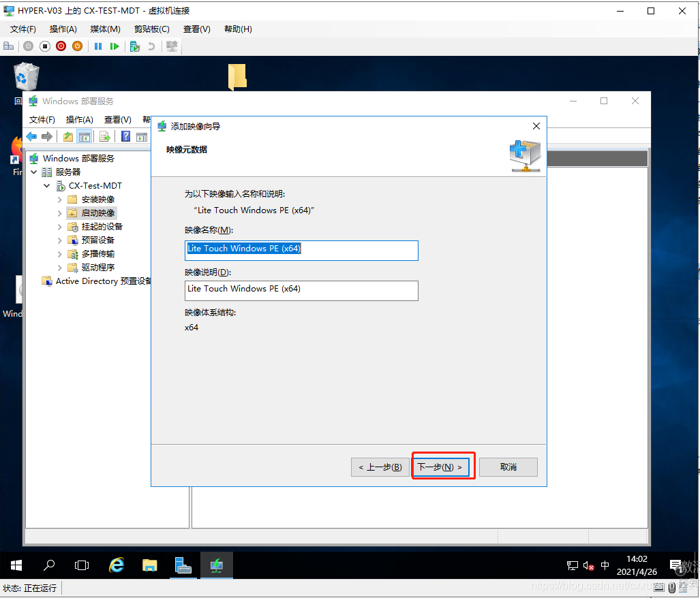This screenshot has width=700, height=598.
Task: Toggle Show/Hide console tree icon
Action: click(85, 136)
